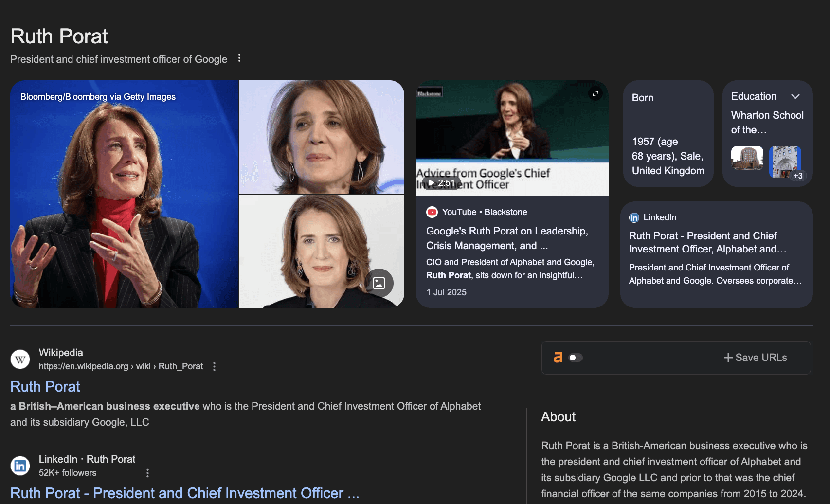Click the Born info card
The image size is (830, 504).
pyautogui.click(x=668, y=133)
